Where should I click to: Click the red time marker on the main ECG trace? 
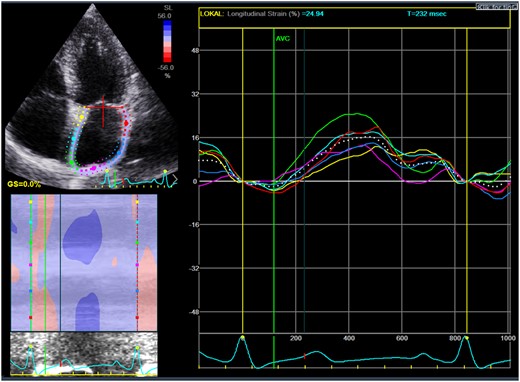(x=304, y=356)
